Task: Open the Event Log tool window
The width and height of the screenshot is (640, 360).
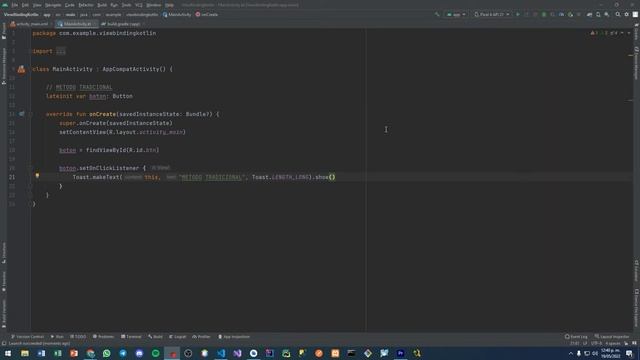Action: pyautogui.click(x=576, y=337)
